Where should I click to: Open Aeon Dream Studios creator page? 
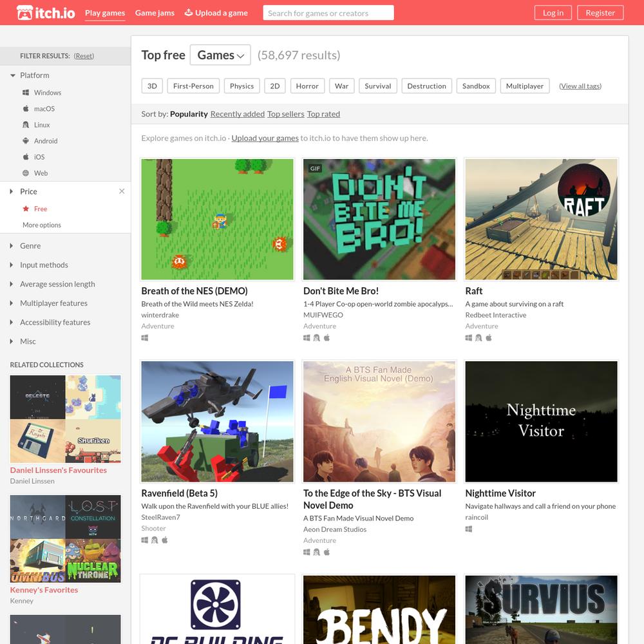(335, 529)
